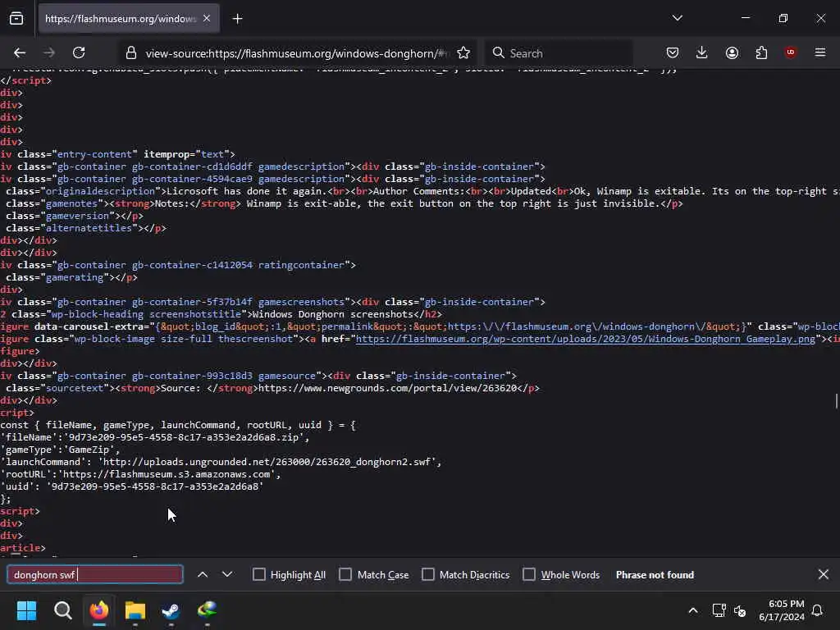This screenshot has width=840, height=630.
Task: Click the find bar text field
Action: click(x=95, y=574)
